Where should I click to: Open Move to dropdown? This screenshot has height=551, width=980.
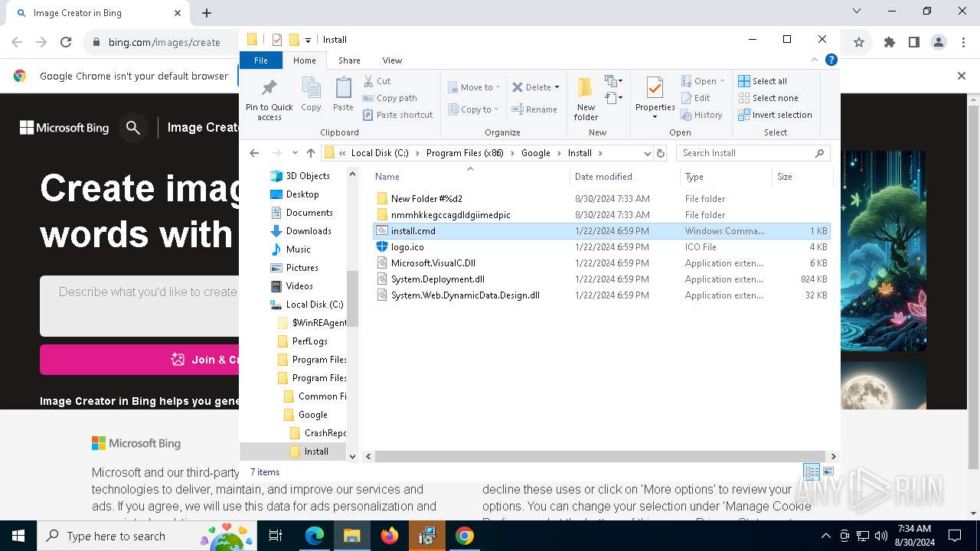[474, 87]
